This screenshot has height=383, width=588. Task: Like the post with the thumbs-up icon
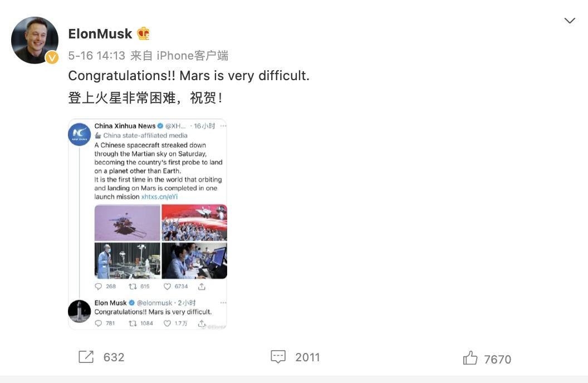point(471,358)
